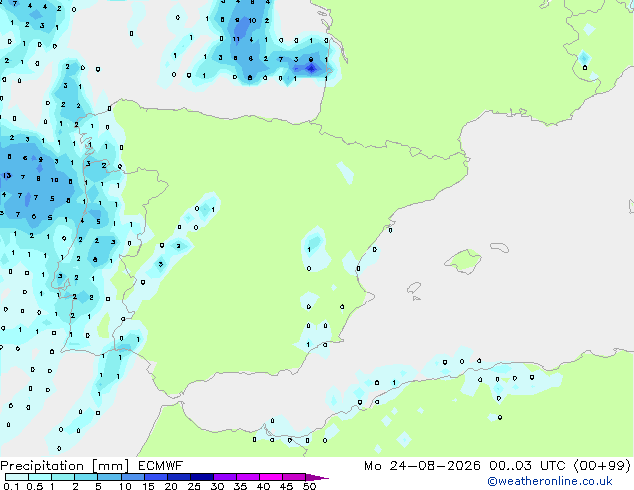Click the precipitation value '13' on the map

[x=7, y=175]
